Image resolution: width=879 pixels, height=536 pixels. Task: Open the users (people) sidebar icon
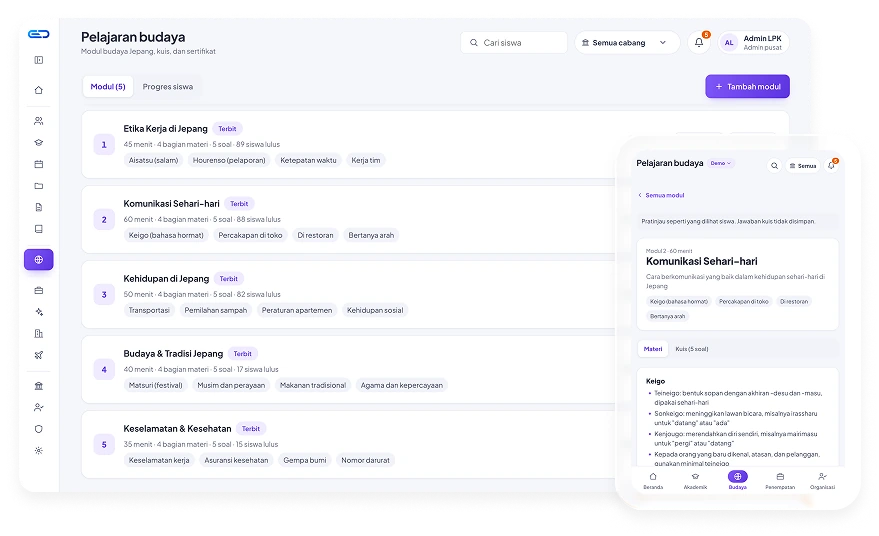click(39, 121)
